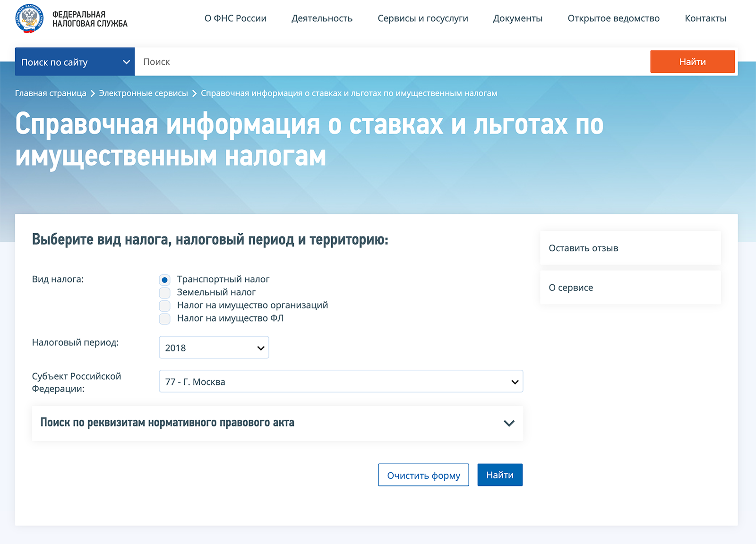Click into the Поиск site search field
The height and width of the screenshot is (544, 756).
[x=392, y=62]
